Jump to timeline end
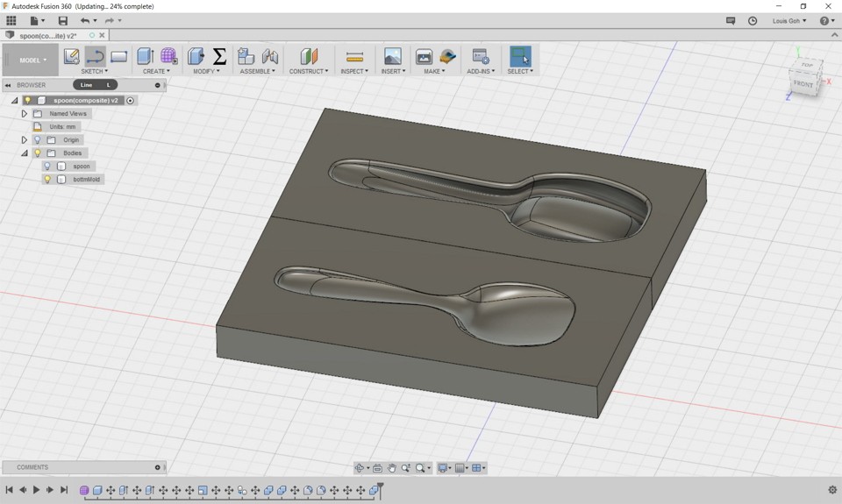This screenshot has height=504, width=842. pyautogui.click(x=64, y=489)
